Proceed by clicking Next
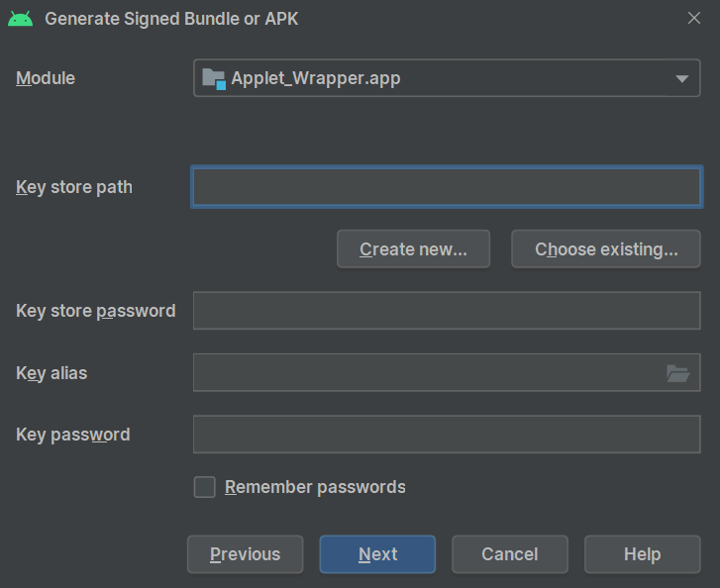Screen dimensions: 720x588 (x=377, y=554)
